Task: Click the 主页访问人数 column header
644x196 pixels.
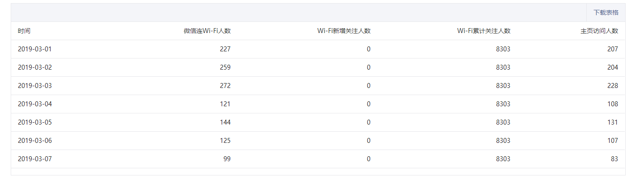Action: coord(599,31)
